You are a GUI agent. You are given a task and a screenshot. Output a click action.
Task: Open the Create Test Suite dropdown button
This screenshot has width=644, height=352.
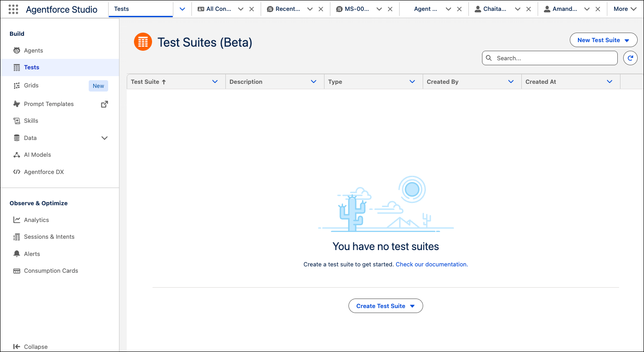tap(386, 306)
